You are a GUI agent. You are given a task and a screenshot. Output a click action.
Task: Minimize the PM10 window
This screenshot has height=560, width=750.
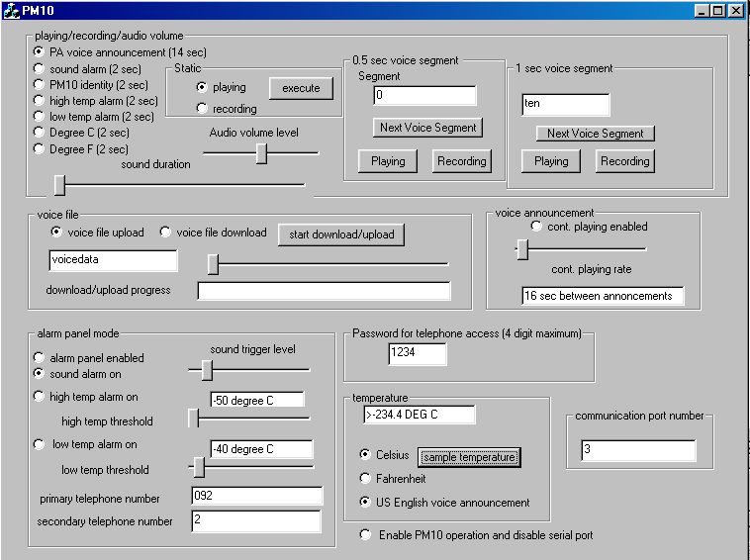(702, 10)
